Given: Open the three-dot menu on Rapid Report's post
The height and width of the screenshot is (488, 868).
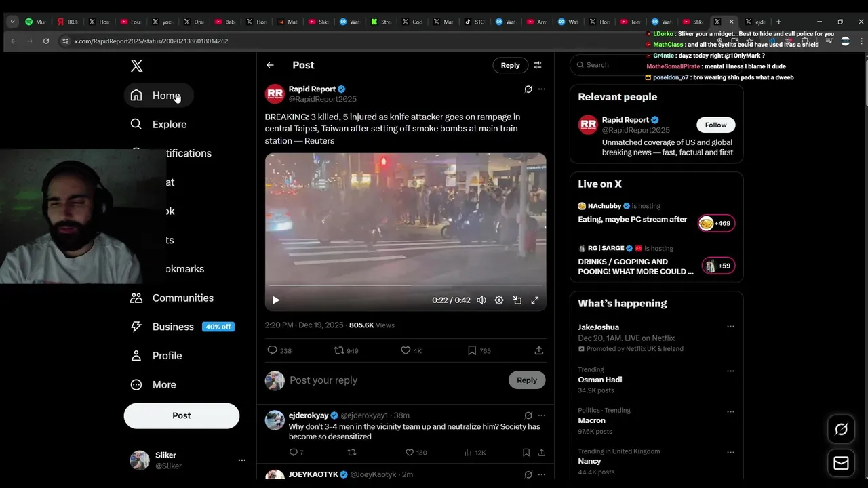Looking at the screenshot, I should tap(541, 89).
